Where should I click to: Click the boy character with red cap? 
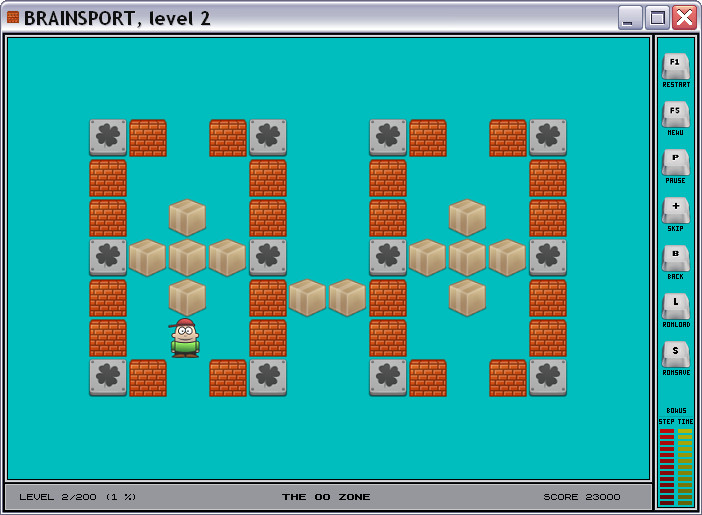[185, 338]
